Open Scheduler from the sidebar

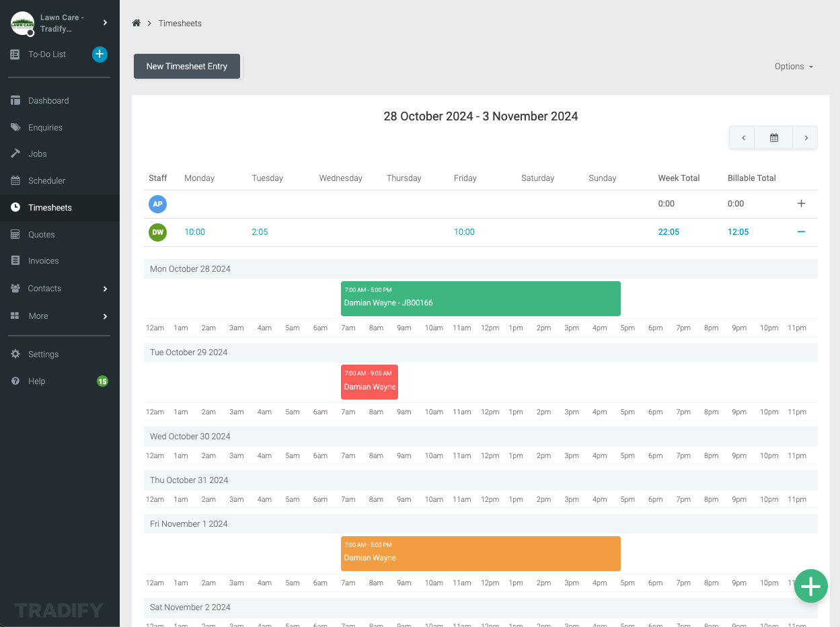pyautogui.click(x=46, y=181)
